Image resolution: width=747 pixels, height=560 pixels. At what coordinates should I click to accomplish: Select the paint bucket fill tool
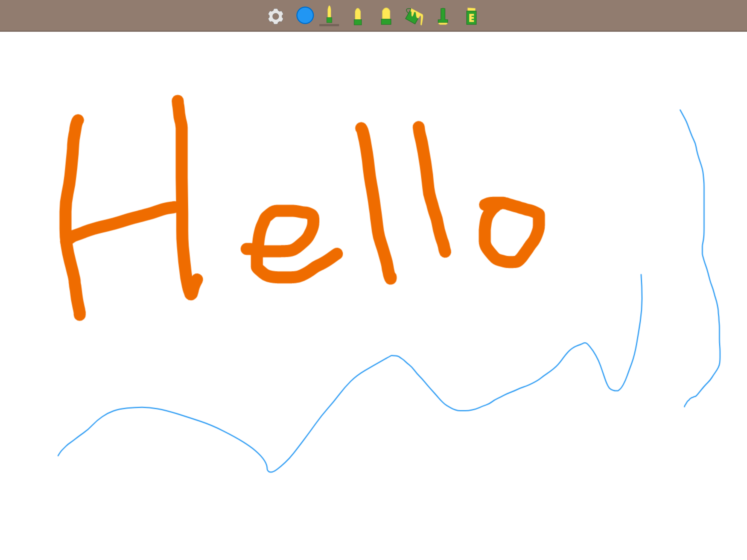click(414, 16)
